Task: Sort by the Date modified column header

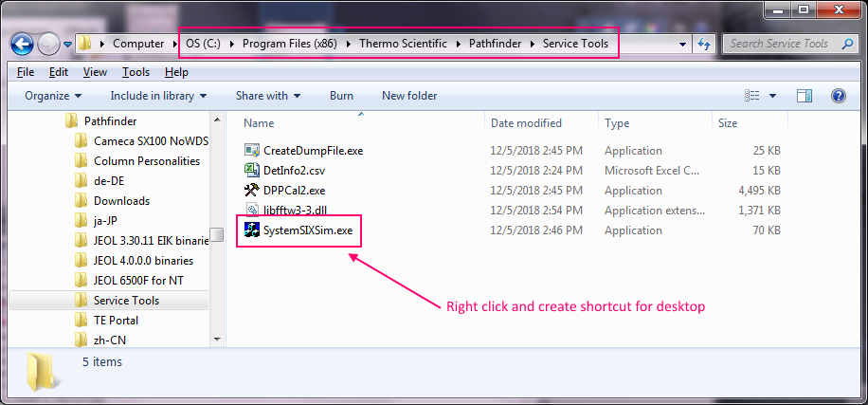Action: tap(526, 123)
